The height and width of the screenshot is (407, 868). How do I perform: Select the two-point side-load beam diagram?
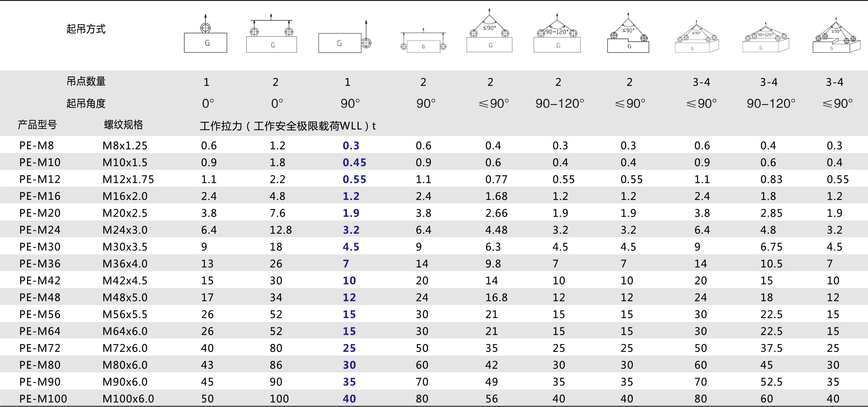(423, 42)
